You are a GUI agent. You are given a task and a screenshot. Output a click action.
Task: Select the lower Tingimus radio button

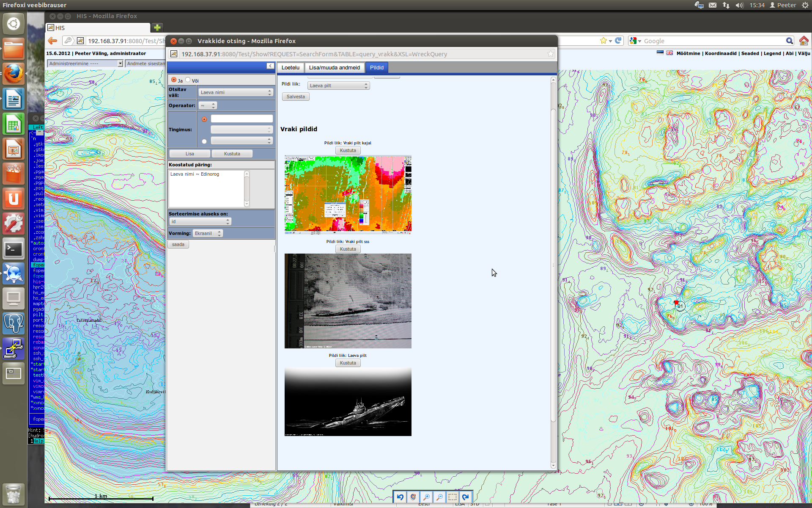(x=204, y=141)
